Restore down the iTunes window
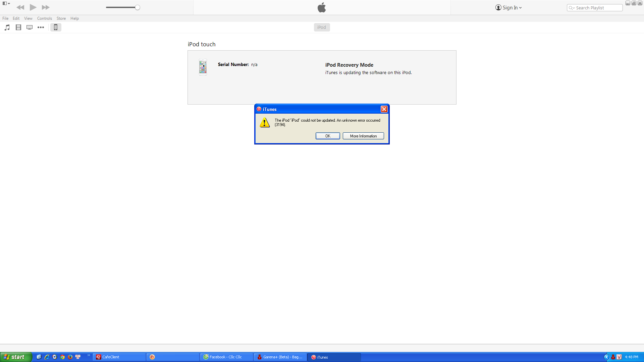The image size is (644, 362). click(x=634, y=3)
